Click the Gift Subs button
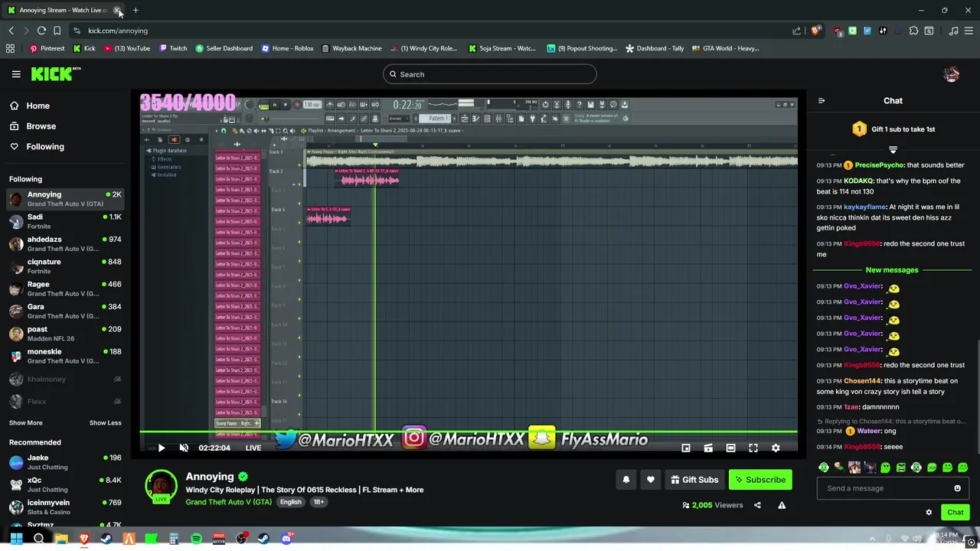This screenshot has height=551, width=980. click(x=694, y=480)
